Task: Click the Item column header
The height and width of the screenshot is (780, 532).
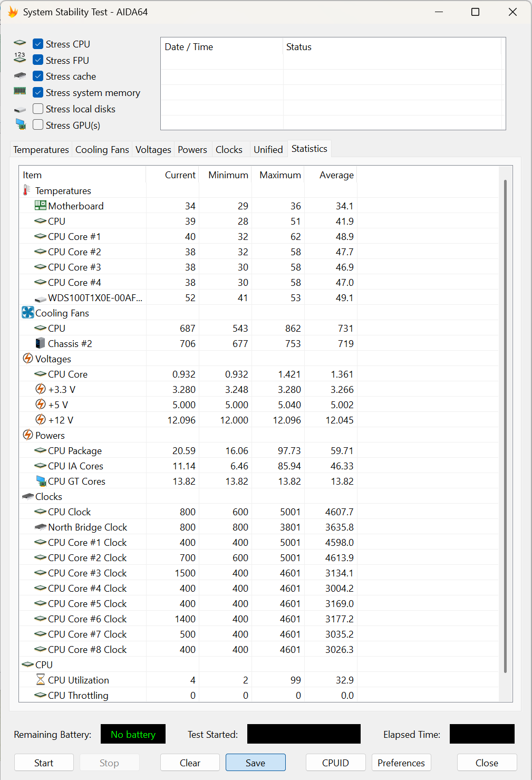Action: 82,175
